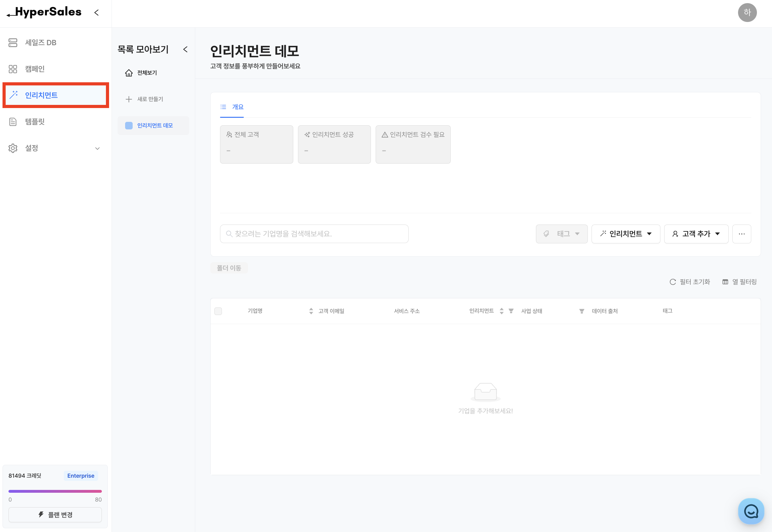Collapse the HyperSales main sidebar arrow
This screenshot has height=532, width=772.
96,13
